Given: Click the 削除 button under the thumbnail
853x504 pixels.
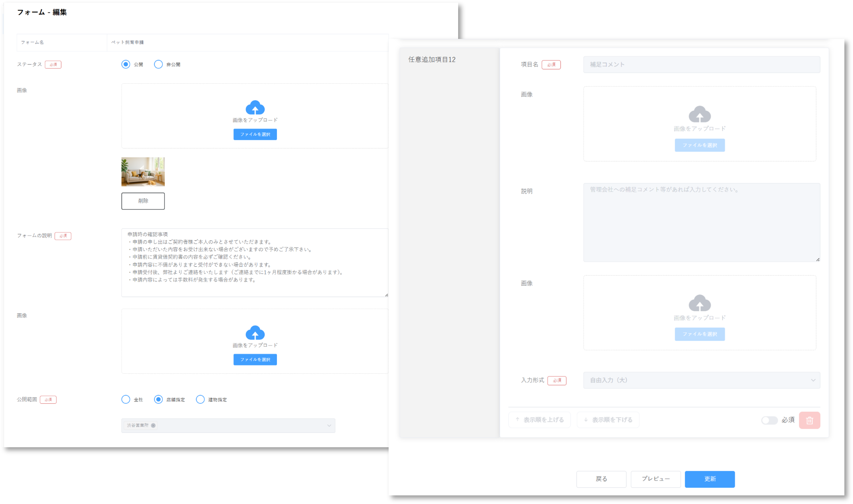Looking at the screenshot, I should tap(143, 201).
